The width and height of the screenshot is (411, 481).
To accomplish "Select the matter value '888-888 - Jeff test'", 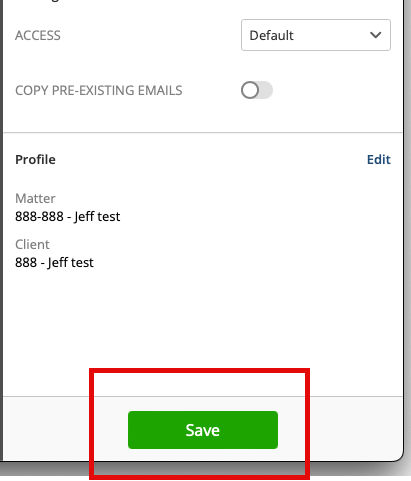I will (x=67, y=216).
